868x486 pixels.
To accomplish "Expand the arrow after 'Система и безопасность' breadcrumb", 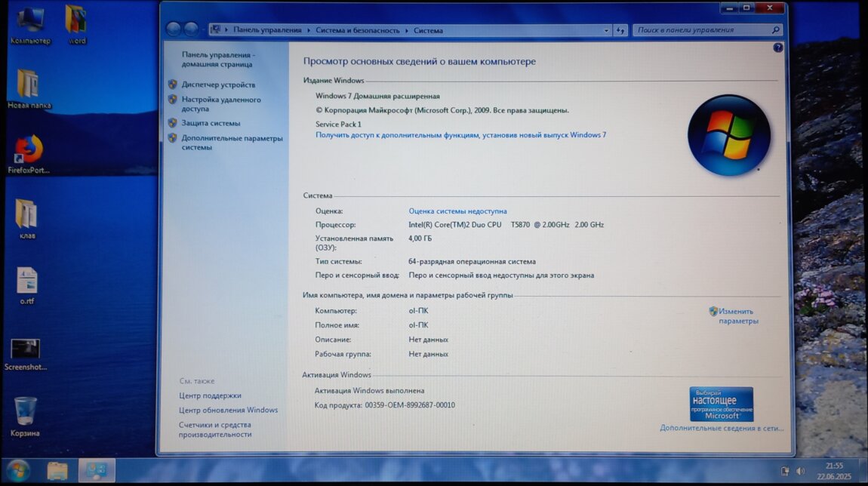I will (x=406, y=30).
